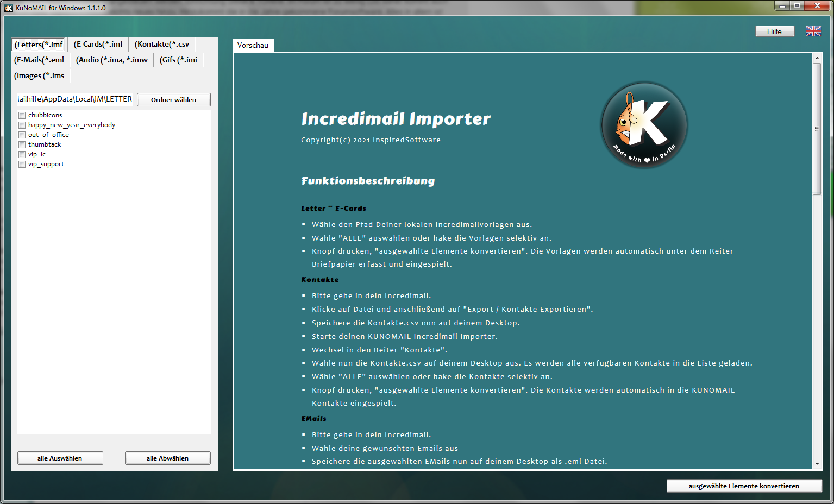Tick the happy_new_year_everybody checkbox
This screenshot has height=504, width=834.
[22, 125]
